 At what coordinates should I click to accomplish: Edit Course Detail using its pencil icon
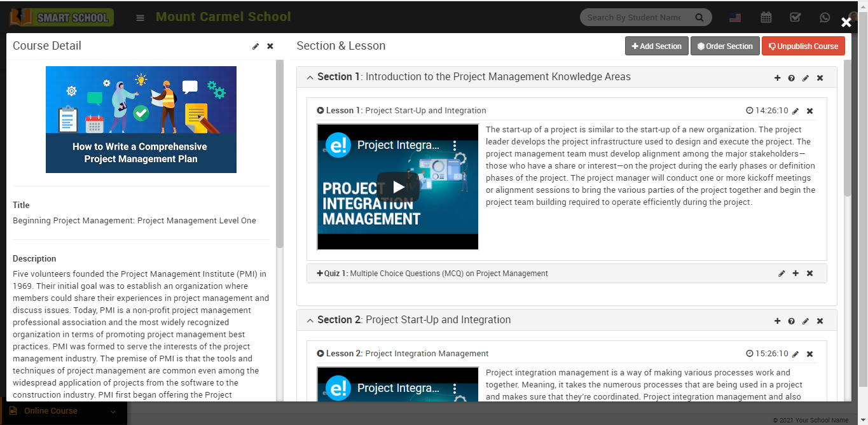255,46
